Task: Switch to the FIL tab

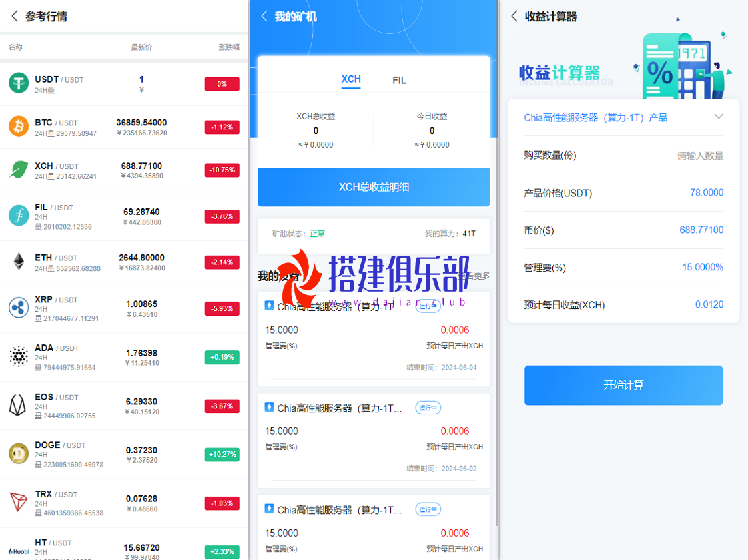Action: [399, 80]
